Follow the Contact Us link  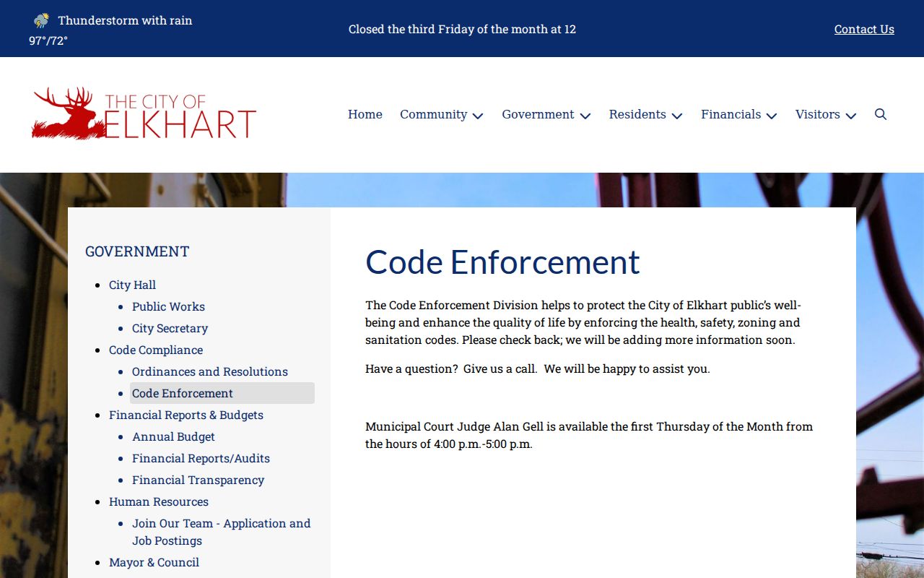coord(864,29)
